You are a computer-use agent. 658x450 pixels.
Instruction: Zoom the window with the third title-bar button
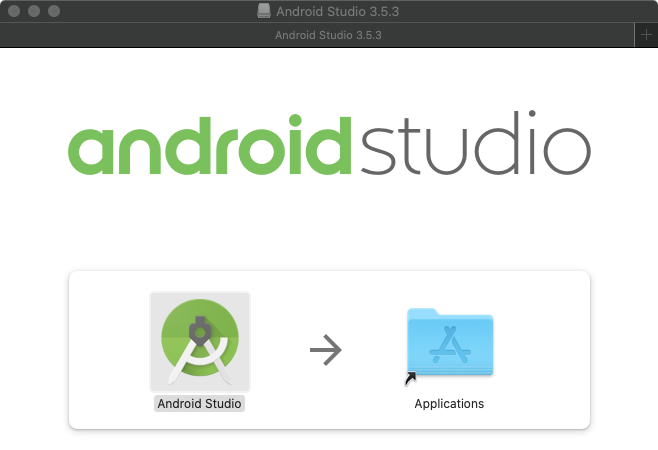click(54, 11)
